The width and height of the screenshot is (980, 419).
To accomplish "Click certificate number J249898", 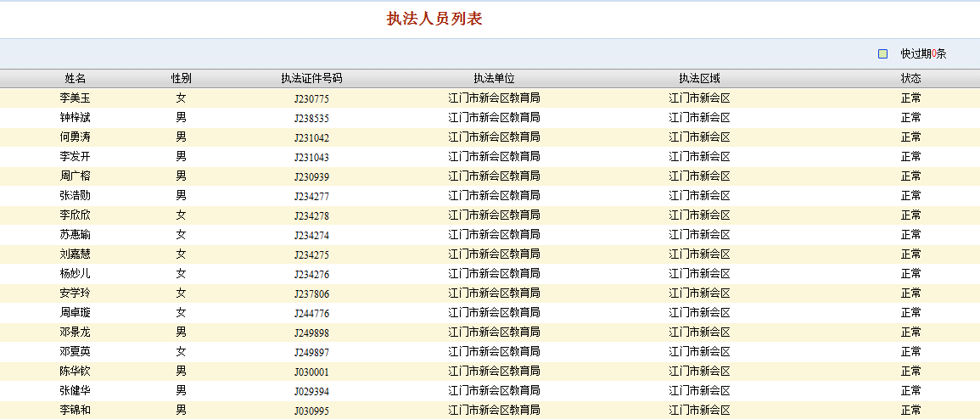I will (312, 332).
